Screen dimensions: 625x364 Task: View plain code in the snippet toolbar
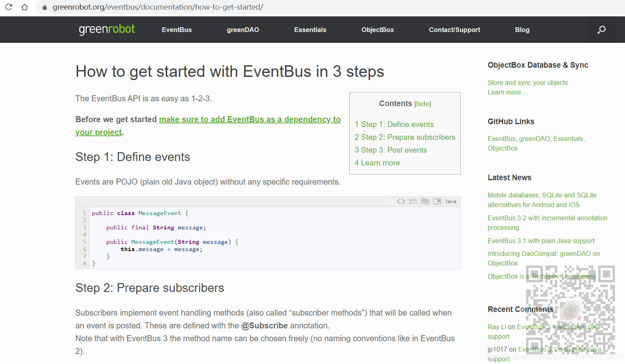click(x=401, y=201)
